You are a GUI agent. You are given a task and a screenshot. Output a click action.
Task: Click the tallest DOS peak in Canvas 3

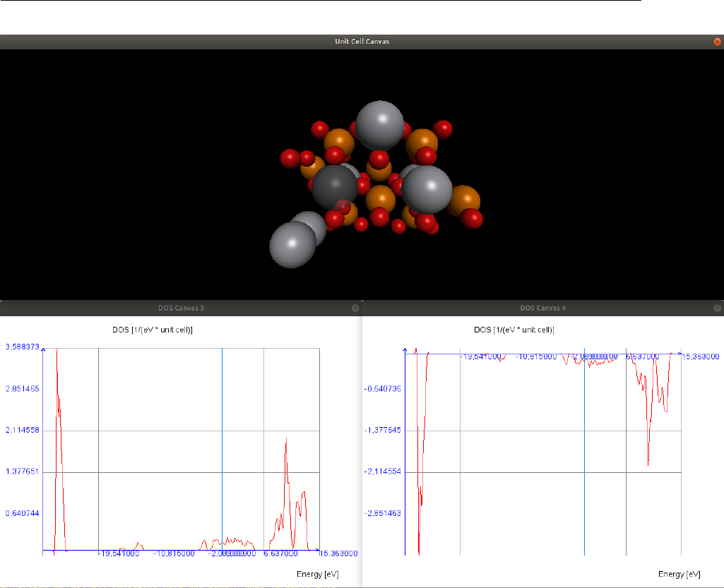[57, 353]
